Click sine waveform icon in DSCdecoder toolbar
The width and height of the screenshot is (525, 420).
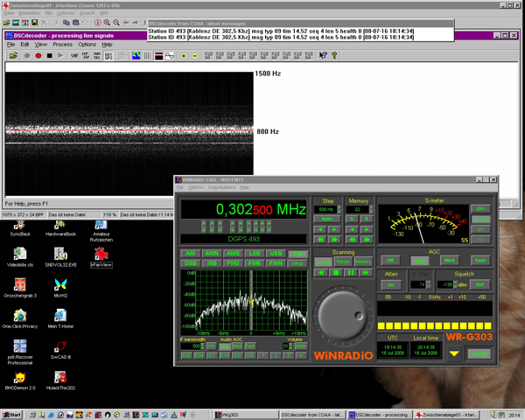[x=170, y=56]
